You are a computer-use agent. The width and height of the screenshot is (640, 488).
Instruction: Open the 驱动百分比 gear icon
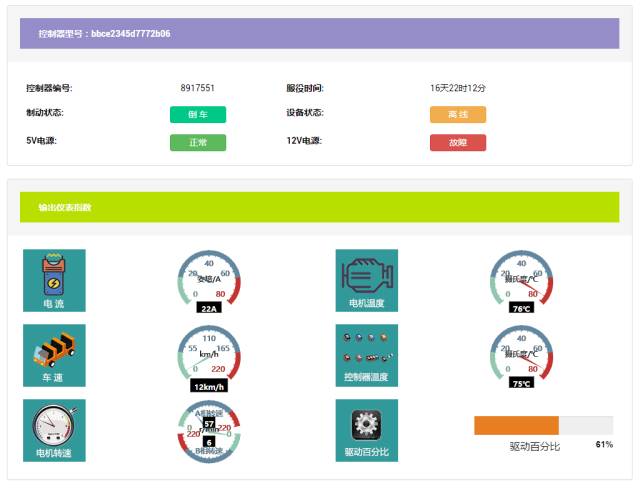tap(366, 430)
